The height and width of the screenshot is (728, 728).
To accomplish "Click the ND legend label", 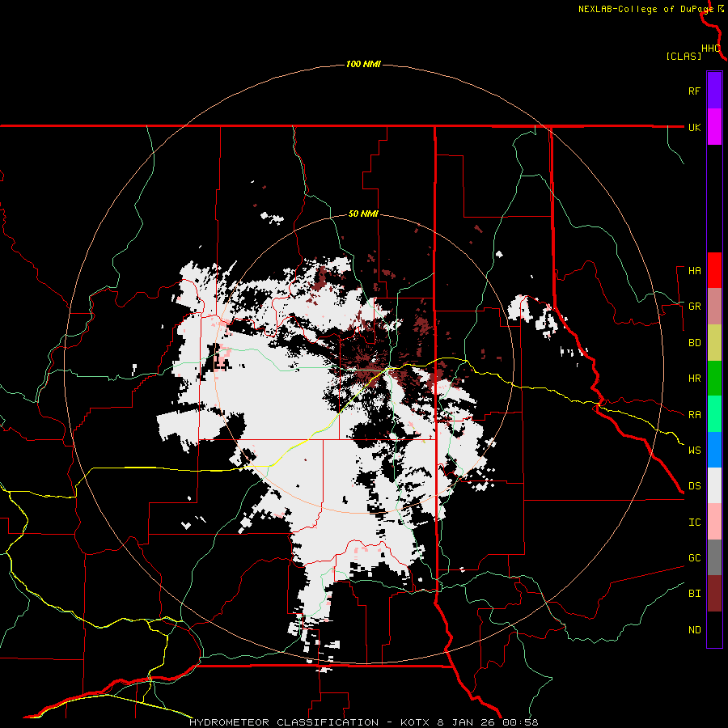I will (694, 629).
